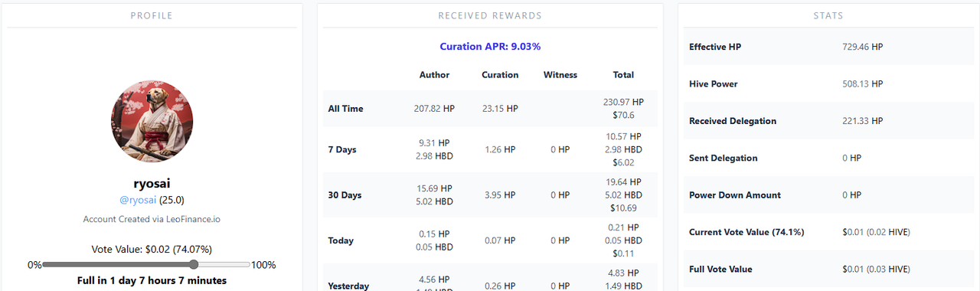The width and height of the screenshot is (980, 291).
Task: Select the 7 Days rewards row
Action: point(490,149)
